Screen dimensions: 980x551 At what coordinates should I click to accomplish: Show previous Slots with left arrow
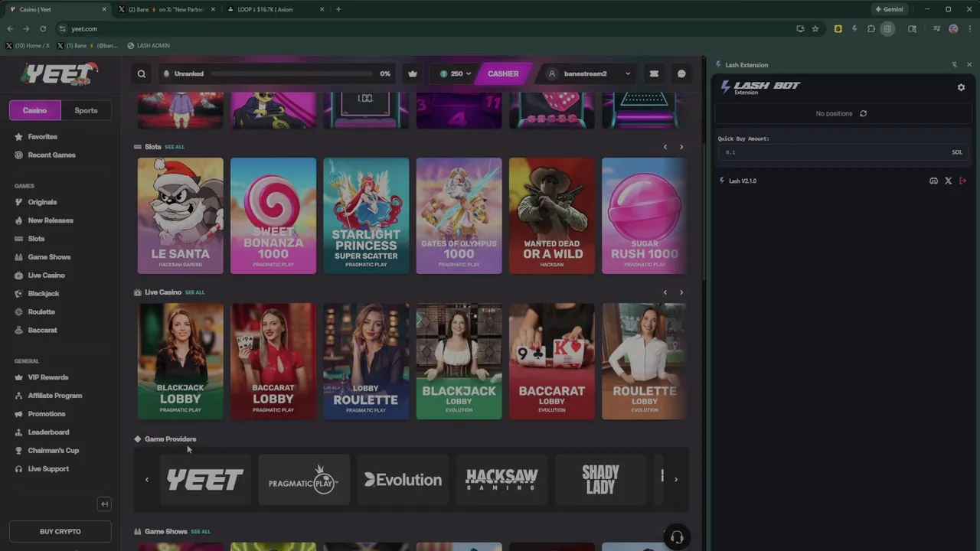click(x=665, y=147)
